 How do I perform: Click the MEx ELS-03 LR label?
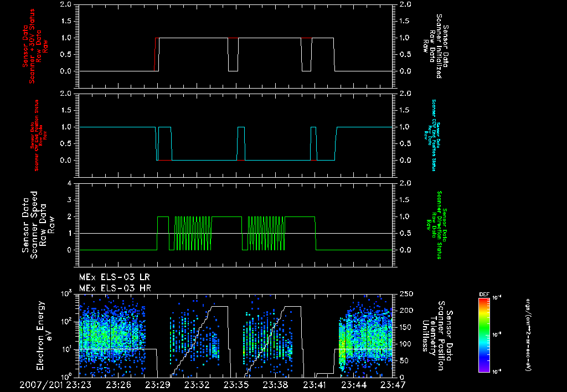coord(114,277)
